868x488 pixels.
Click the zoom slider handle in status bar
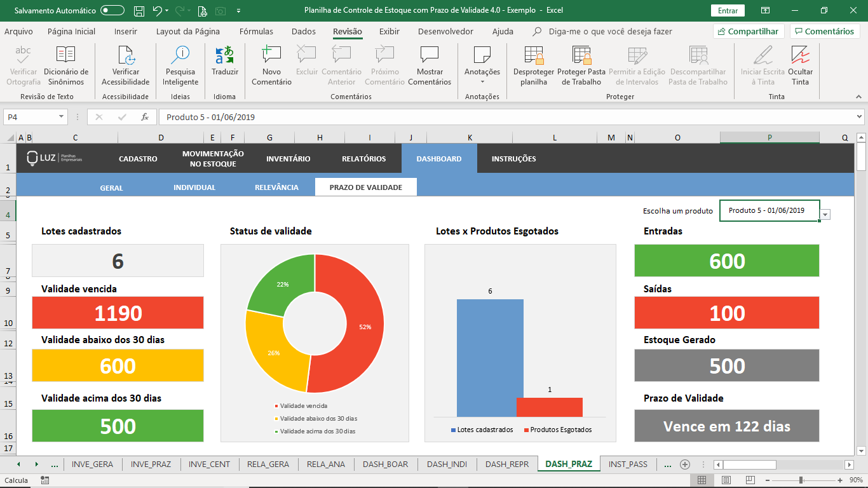pyautogui.click(x=801, y=480)
